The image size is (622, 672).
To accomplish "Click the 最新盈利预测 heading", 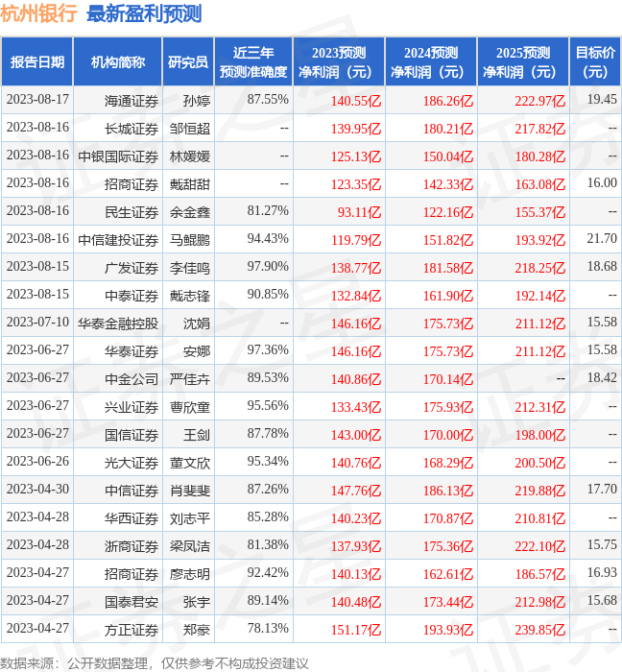I will 144,13.
